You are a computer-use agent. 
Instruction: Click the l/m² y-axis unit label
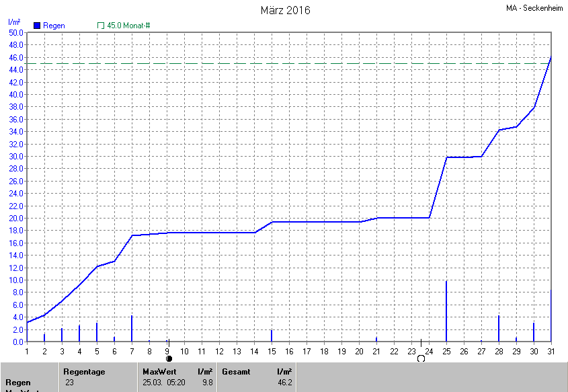[x=15, y=23]
